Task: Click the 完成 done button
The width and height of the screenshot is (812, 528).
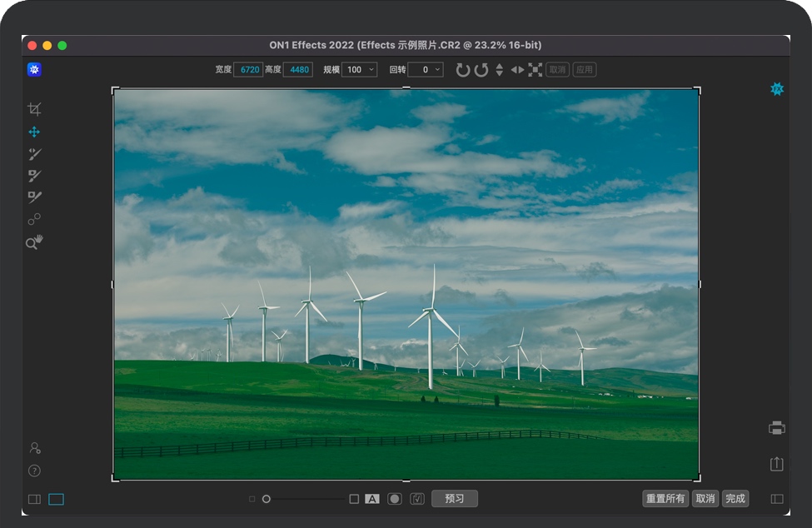Action: tap(735, 499)
